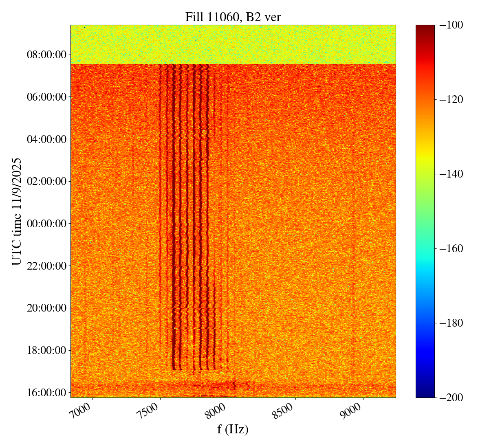
Task: Pick the dark blue bottom of colorbar
Action: click(x=425, y=394)
